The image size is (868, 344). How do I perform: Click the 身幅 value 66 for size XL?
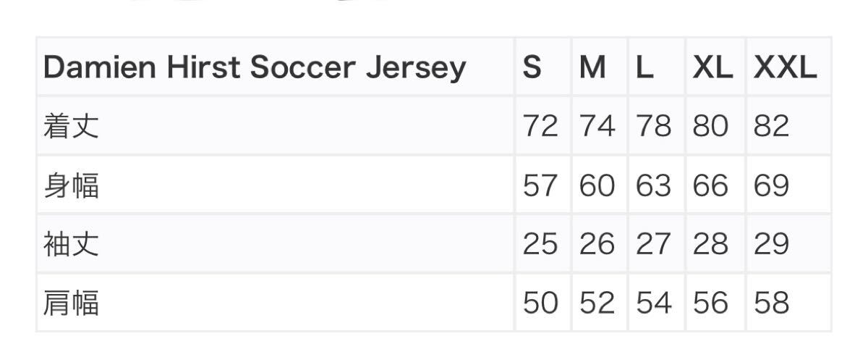[x=710, y=186]
